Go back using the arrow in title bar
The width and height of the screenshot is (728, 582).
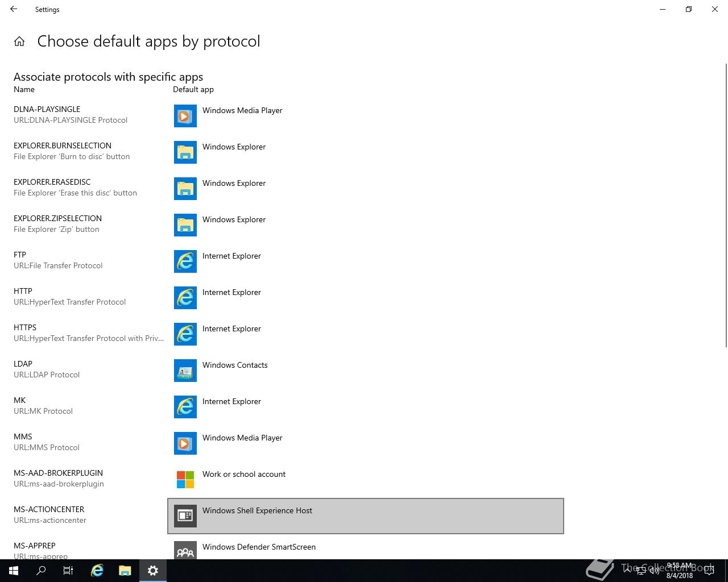point(14,9)
